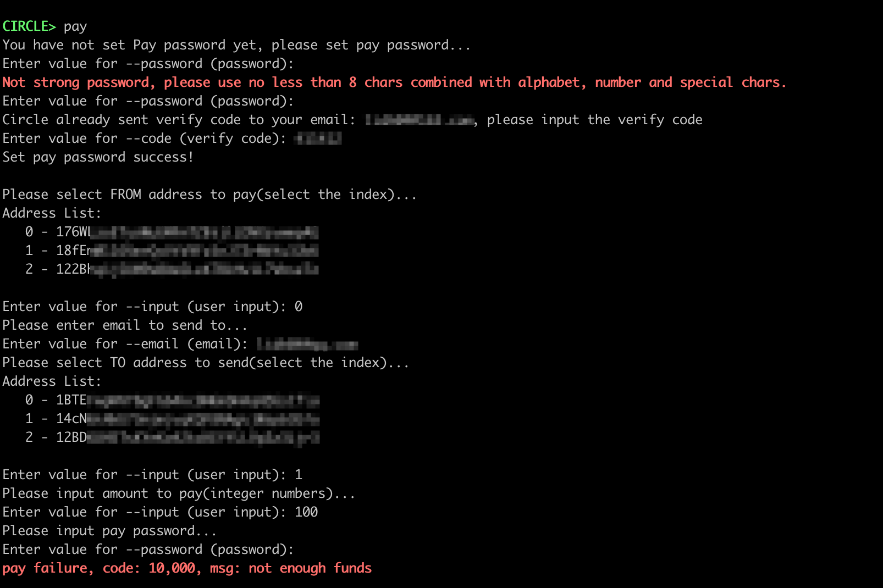Click the blurred verify code value

click(318, 138)
